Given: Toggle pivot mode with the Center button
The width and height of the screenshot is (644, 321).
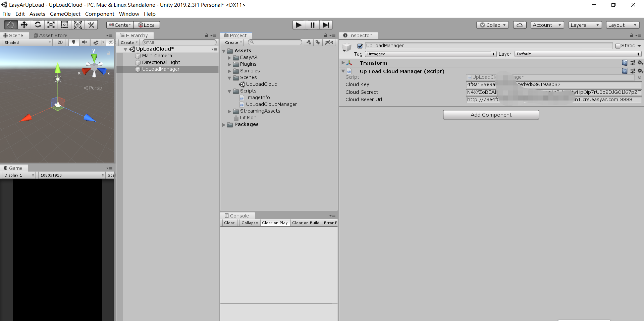Looking at the screenshot, I should coord(120,25).
